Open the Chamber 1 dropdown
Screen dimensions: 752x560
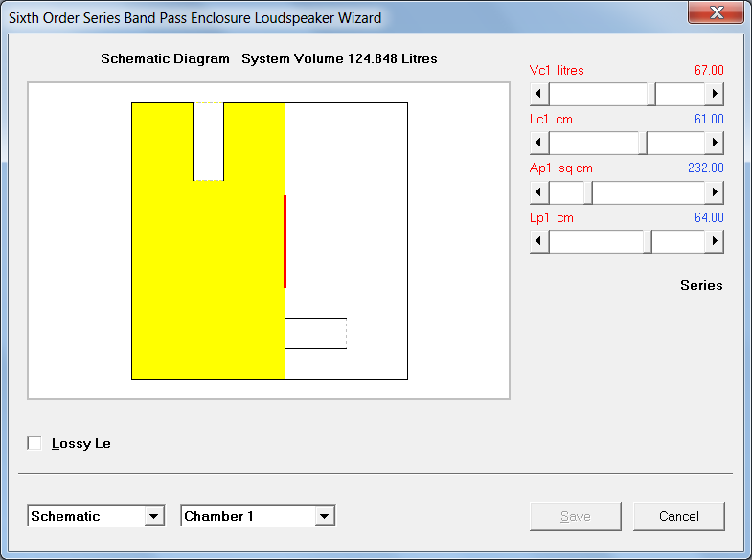pos(325,516)
